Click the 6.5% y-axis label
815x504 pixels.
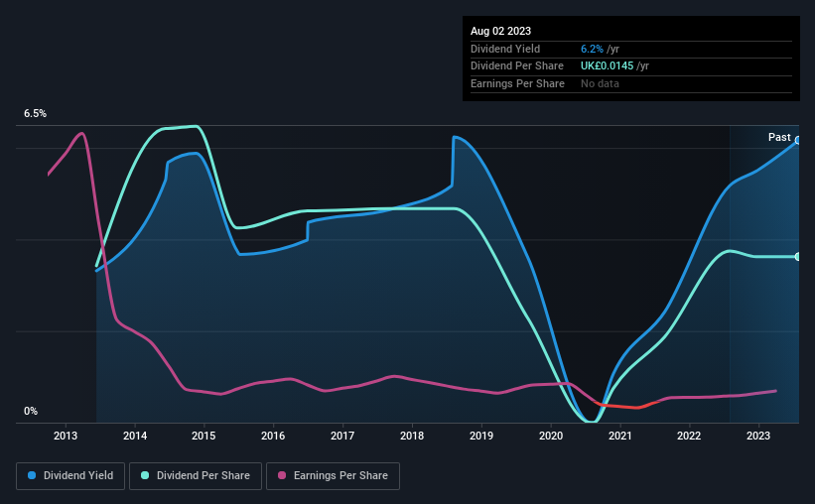[x=36, y=114]
